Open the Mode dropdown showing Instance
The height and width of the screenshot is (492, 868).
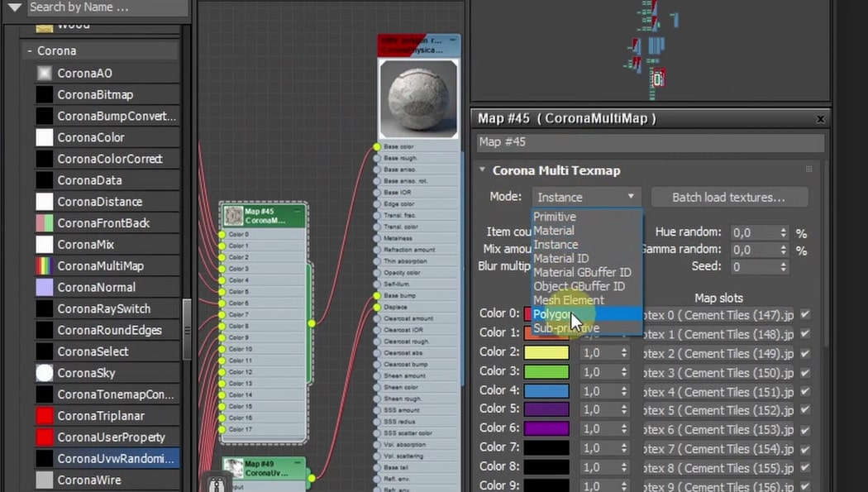pos(586,197)
